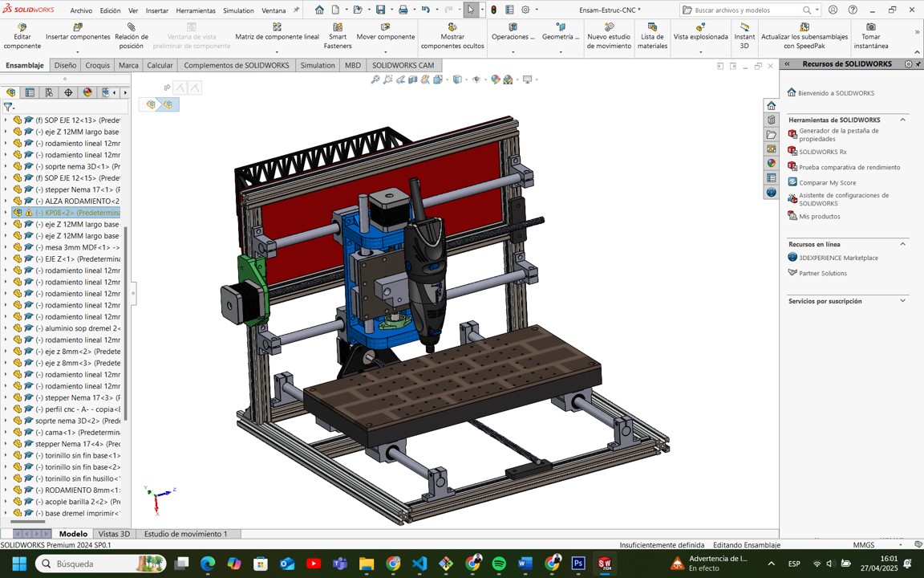Open the PropertyManager tab icon
The width and height of the screenshot is (924, 578).
30,92
